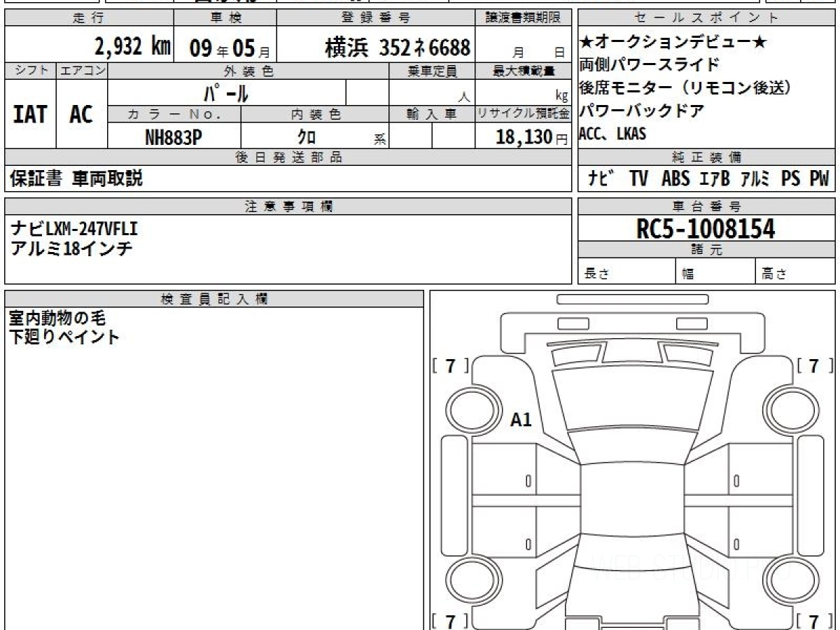Screen dimensions: 840x630
Task: Click the A1 damage mark on car diagram
Action: tap(521, 420)
